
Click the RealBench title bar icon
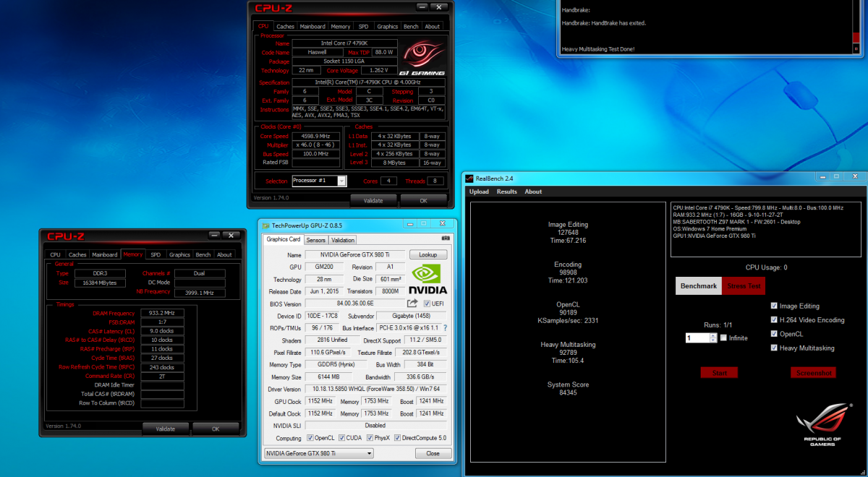click(469, 178)
